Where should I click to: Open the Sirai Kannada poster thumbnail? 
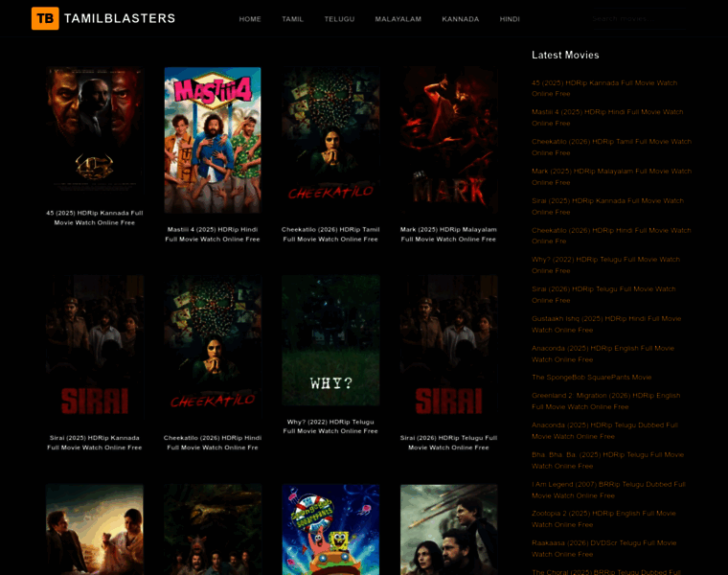click(x=95, y=348)
